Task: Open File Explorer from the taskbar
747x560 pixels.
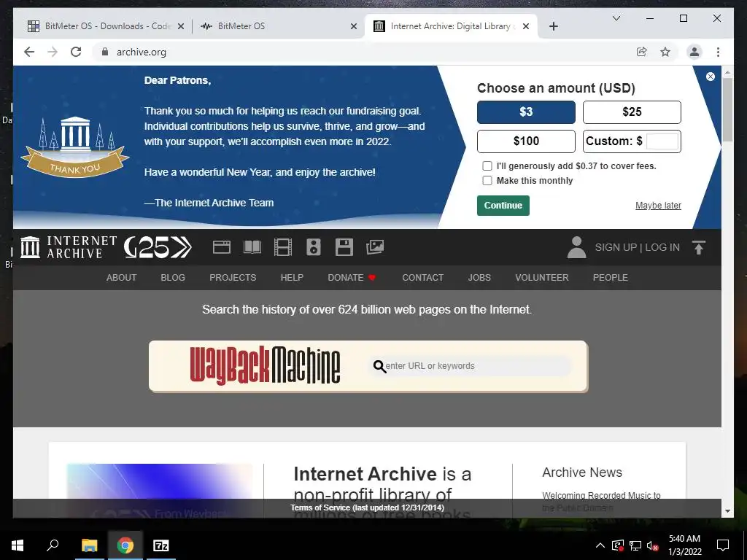Action: (89, 545)
